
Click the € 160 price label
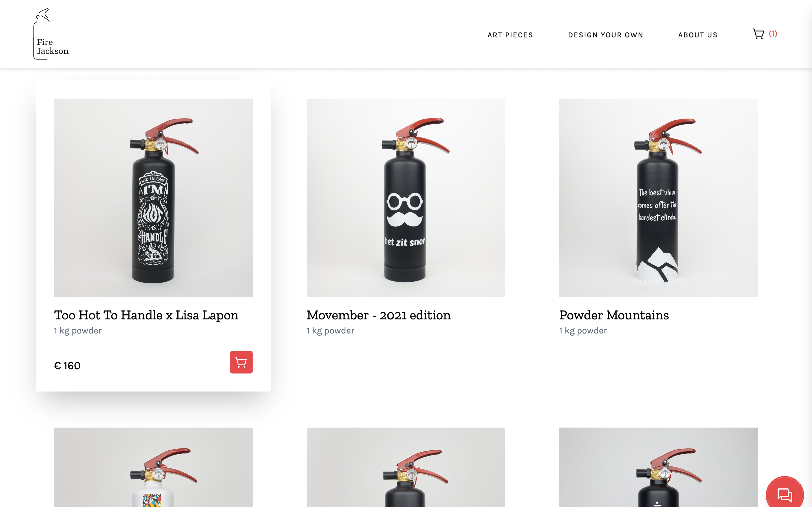(67, 366)
